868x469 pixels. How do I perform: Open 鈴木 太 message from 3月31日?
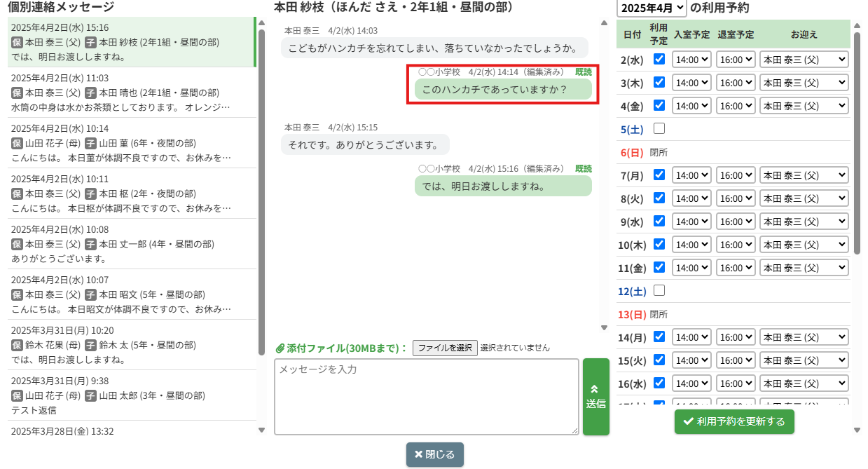coord(130,345)
